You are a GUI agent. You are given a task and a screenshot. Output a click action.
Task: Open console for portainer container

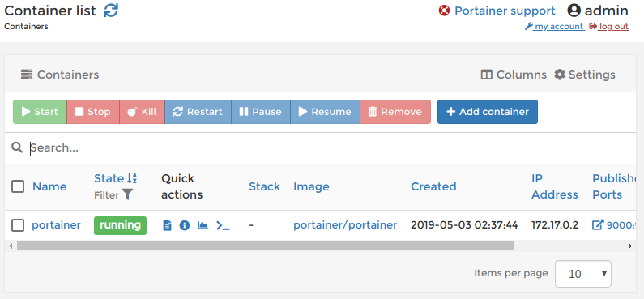(x=223, y=225)
